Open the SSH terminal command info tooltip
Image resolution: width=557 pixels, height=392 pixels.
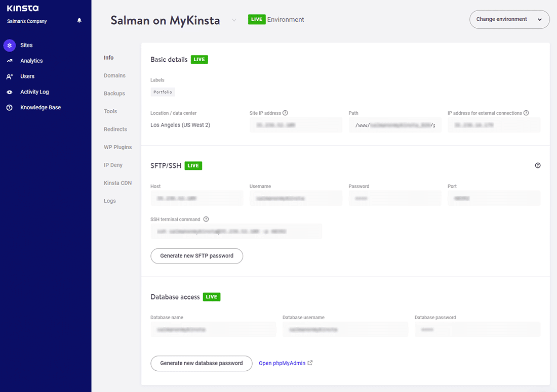click(x=206, y=219)
